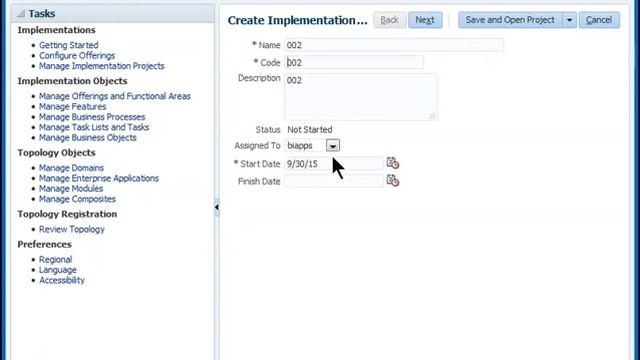This screenshot has width=640, height=360.
Task: Click the Topology Registration section heading
Action: pyautogui.click(x=67, y=214)
